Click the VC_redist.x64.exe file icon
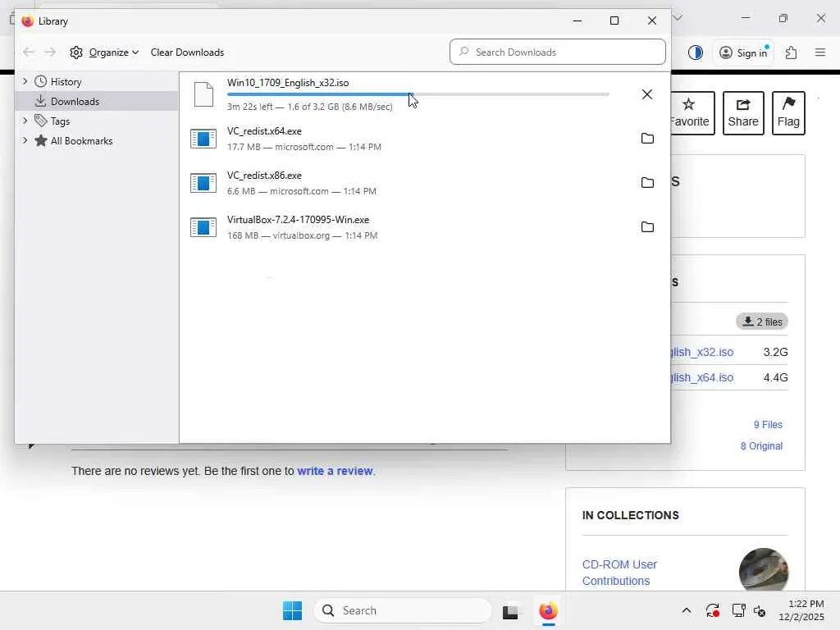Viewport: 840px width, 630px height. (203, 139)
